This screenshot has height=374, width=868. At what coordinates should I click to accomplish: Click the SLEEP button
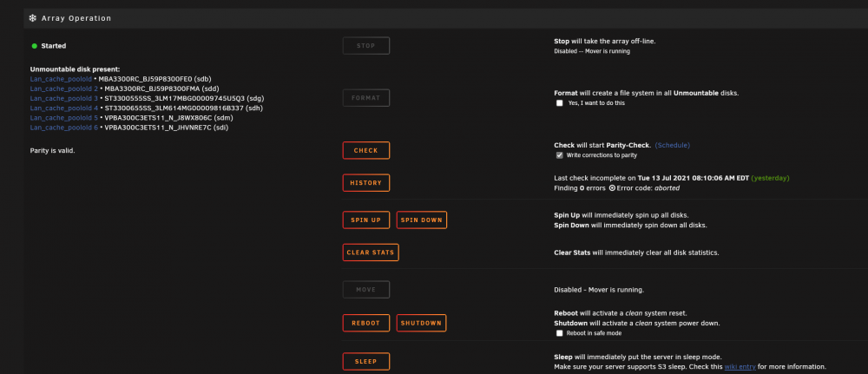pyautogui.click(x=366, y=362)
